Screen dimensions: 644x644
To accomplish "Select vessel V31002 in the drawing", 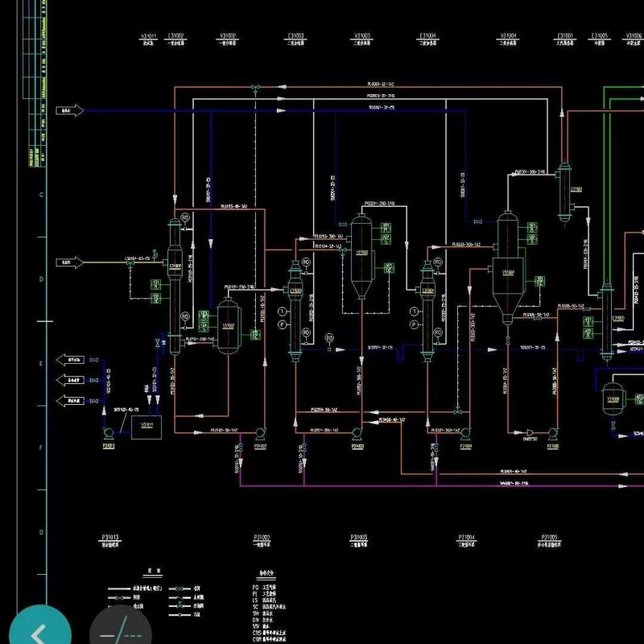I will pyautogui.click(x=228, y=327).
